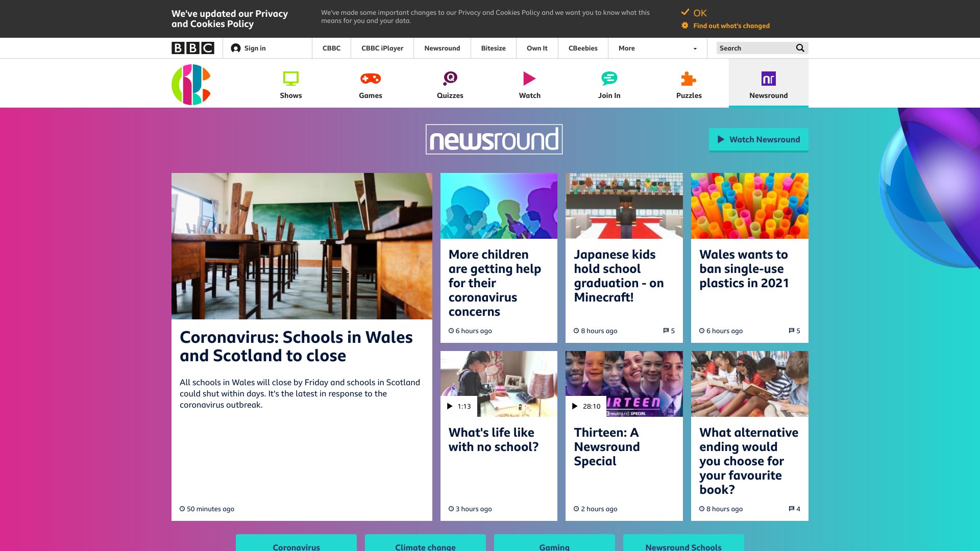Screen dimensions: 980x551
Task: Select Bitesize in the top navigation
Action: 493,48
